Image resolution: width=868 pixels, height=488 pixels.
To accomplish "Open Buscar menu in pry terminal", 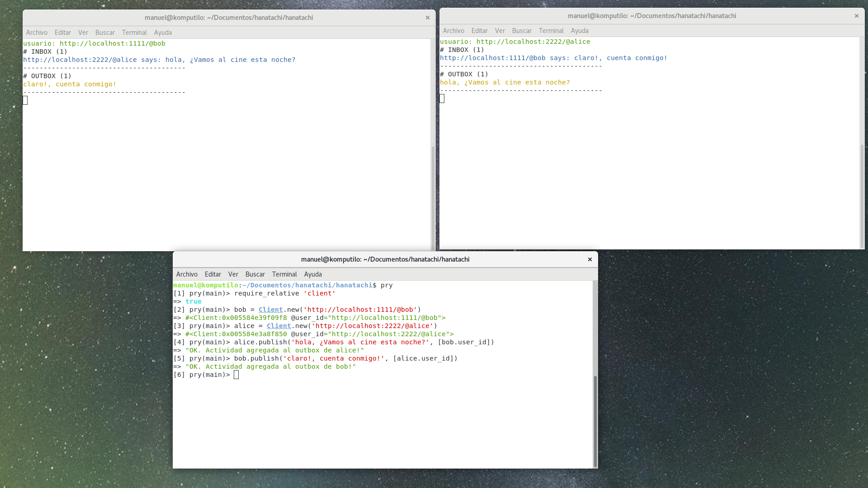I will point(255,274).
